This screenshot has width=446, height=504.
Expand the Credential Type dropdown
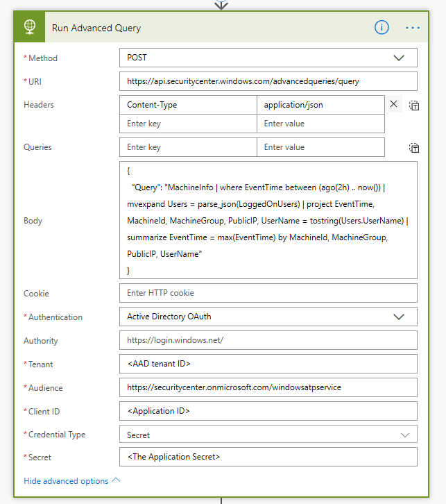pyautogui.click(x=405, y=435)
